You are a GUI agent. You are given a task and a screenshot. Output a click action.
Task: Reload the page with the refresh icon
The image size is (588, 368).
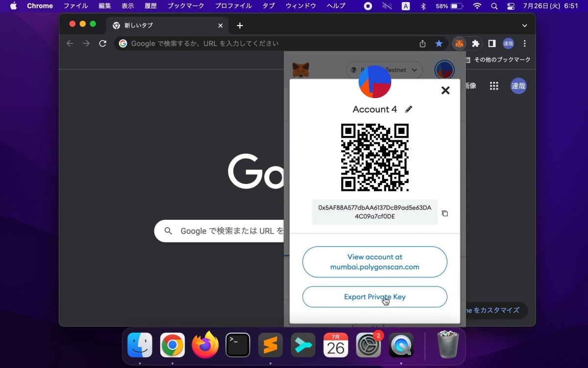click(x=102, y=44)
